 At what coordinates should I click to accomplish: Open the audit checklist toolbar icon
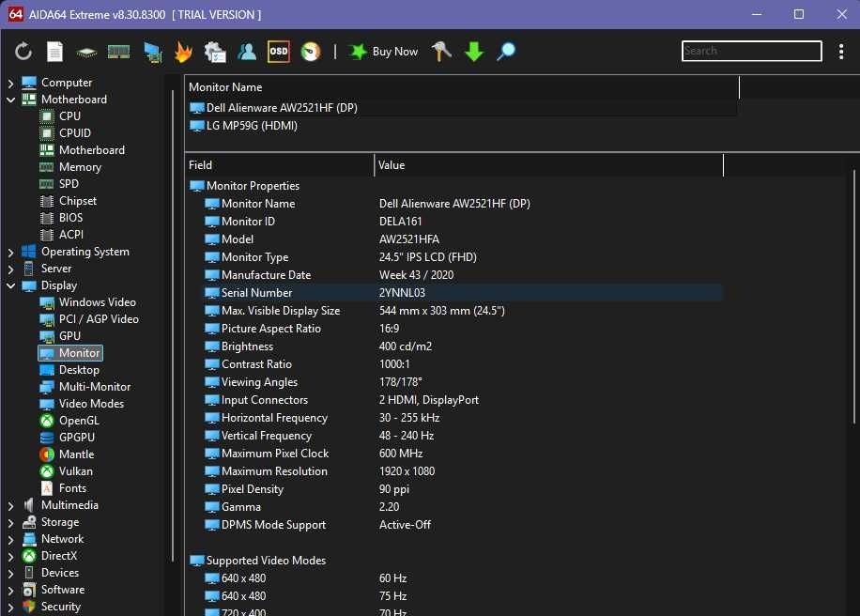click(215, 52)
